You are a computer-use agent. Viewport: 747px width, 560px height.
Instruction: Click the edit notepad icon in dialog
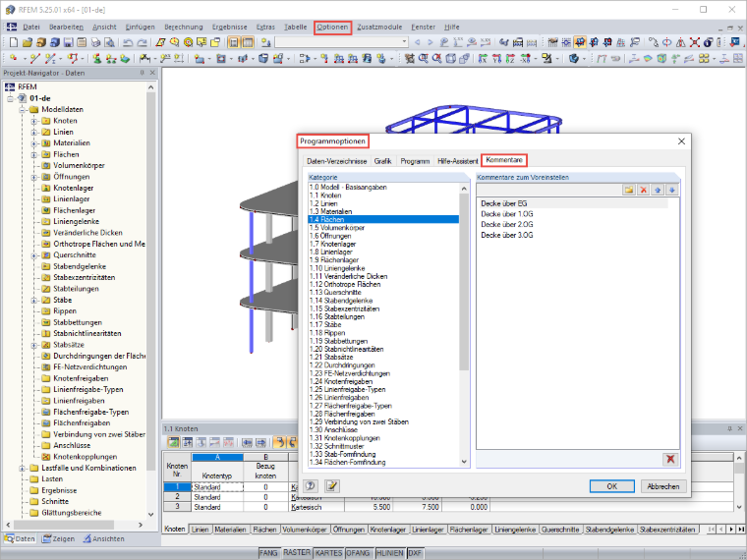click(x=332, y=485)
